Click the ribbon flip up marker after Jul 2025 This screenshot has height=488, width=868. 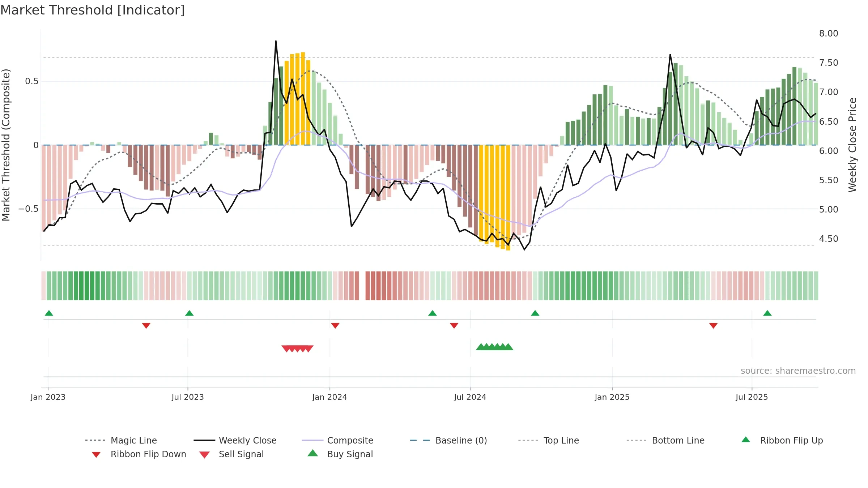click(x=767, y=313)
